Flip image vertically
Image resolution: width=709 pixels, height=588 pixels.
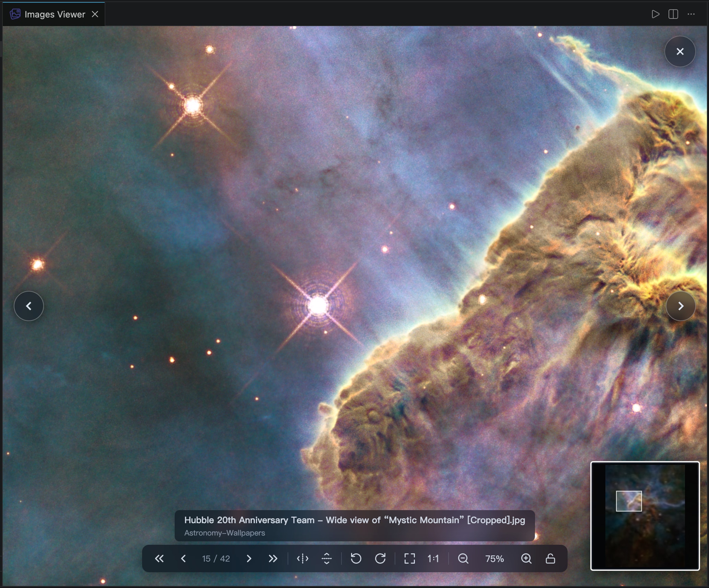tap(327, 559)
